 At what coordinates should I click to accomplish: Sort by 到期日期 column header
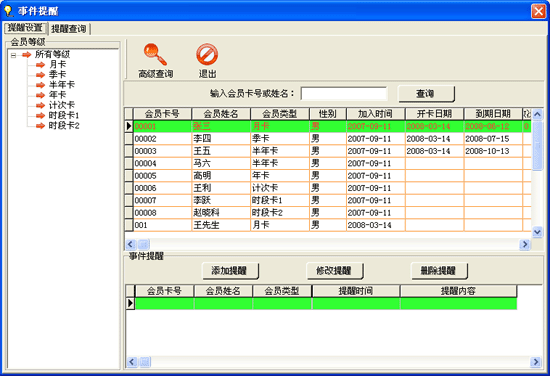pyautogui.click(x=493, y=114)
